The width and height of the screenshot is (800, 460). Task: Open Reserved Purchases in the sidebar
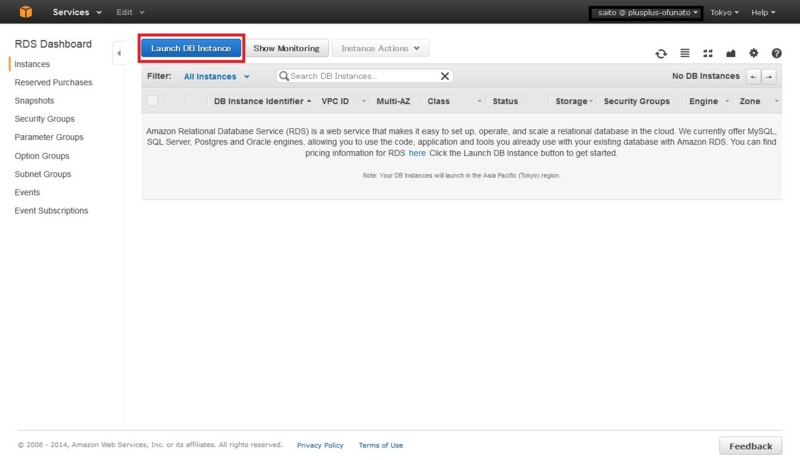pyautogui.click(x=53, y=83)
